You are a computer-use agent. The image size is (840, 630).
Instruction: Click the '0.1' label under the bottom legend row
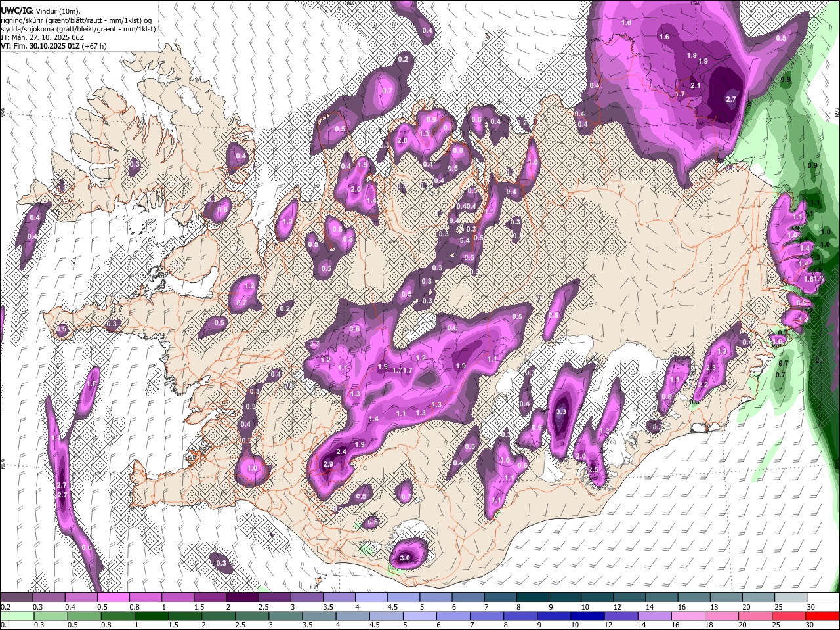(x=6, y=625)
